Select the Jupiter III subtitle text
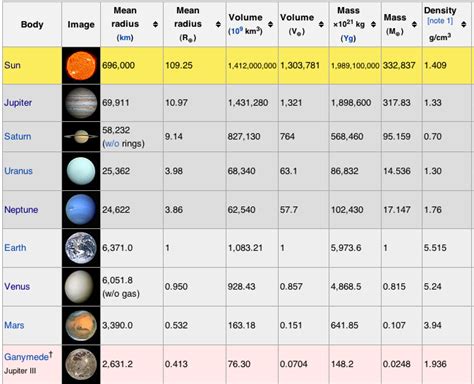Image resolution: width=474 pixels, height=384 pixels. (x=20, y=371)
